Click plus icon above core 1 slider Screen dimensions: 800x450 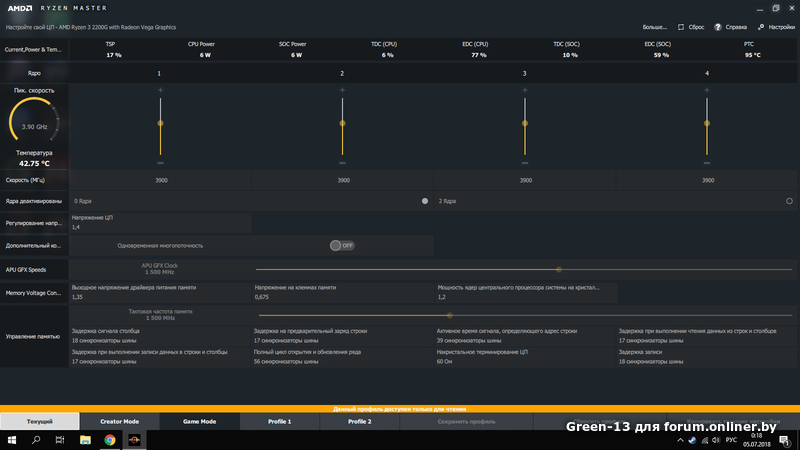click(160, 91)
